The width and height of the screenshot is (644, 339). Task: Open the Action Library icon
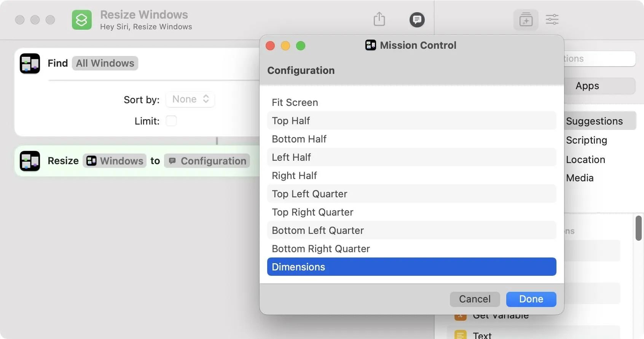pyautogui.click(x=526, y=19)
